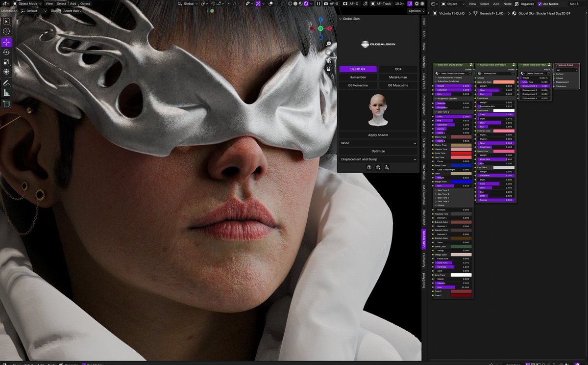Open the None dropdown in Global Skin panel
588x365 pixels.
coord(378,143)
